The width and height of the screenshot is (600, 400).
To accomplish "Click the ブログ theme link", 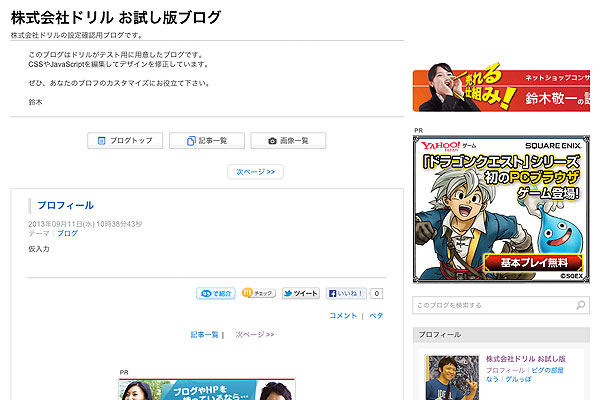I will [x=67, y=233].
